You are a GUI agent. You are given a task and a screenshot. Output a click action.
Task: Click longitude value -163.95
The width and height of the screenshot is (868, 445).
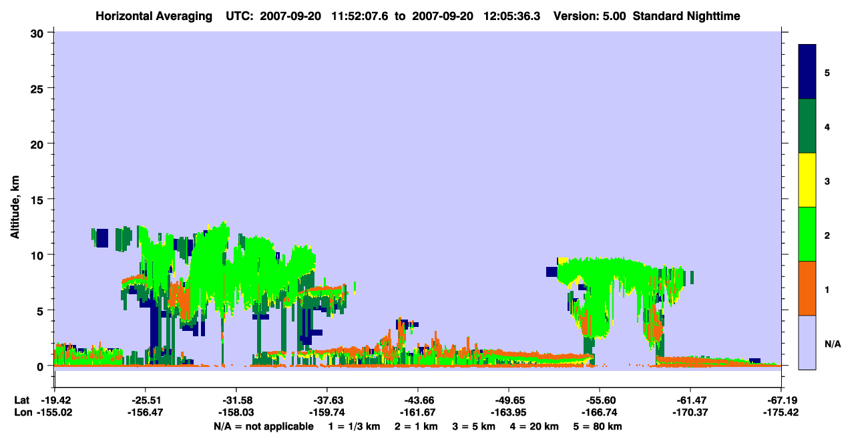508,413
